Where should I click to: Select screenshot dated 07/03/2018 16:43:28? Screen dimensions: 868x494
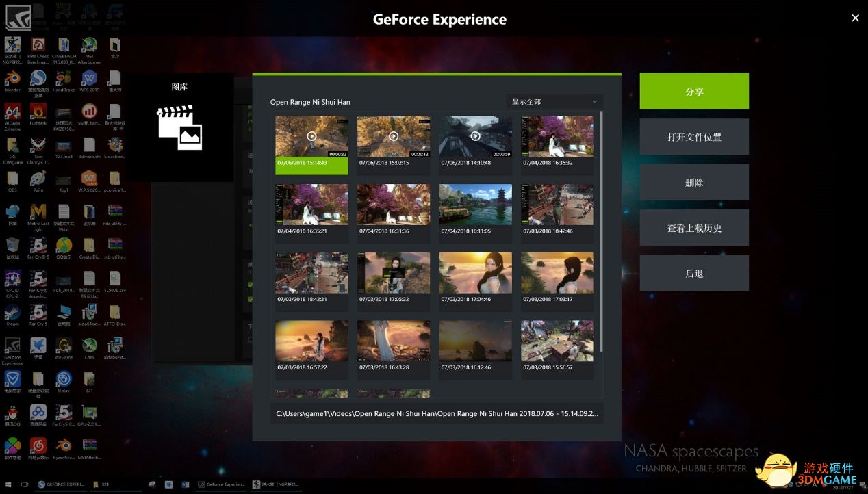(x=394, y=350)
